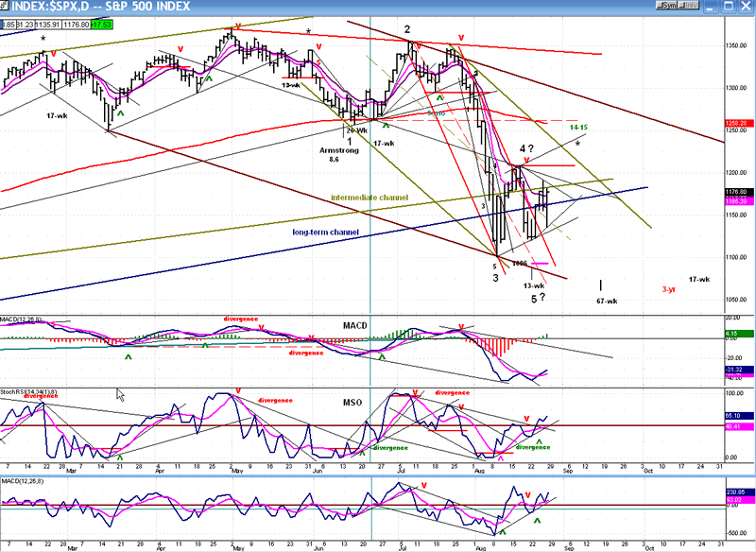This screenshot has width=756, height=552.
Task: Click the green '14-15' annotation
Action: coord(578,128)
